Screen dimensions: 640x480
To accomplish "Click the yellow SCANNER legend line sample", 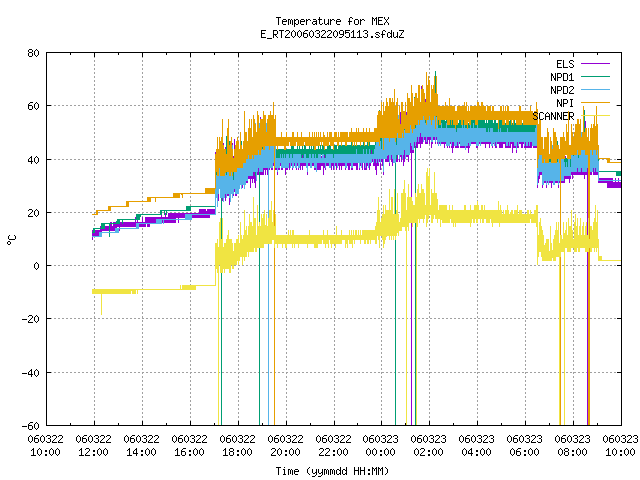I will [596, 116].
